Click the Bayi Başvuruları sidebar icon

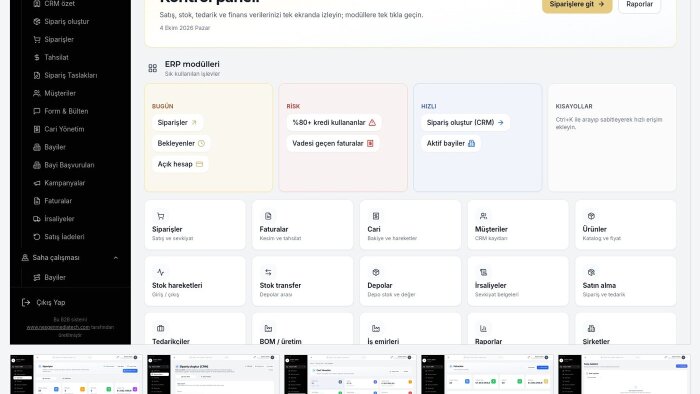(x=37, y=165)
